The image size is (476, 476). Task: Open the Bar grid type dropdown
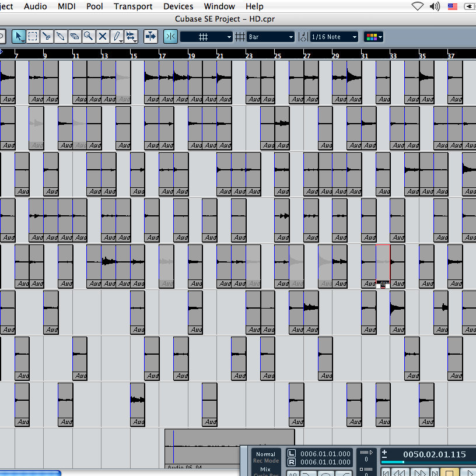(271, 37)
